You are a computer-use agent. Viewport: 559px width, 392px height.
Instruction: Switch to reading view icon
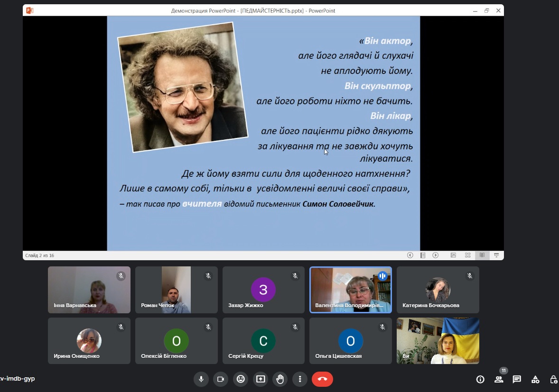click(482, 255)
